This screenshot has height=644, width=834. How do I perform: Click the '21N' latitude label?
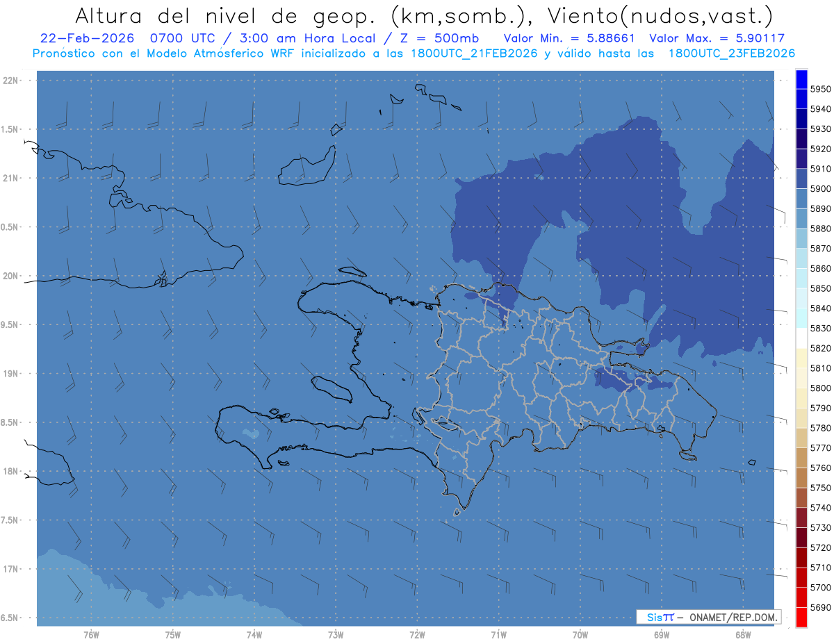click(10, 179)
